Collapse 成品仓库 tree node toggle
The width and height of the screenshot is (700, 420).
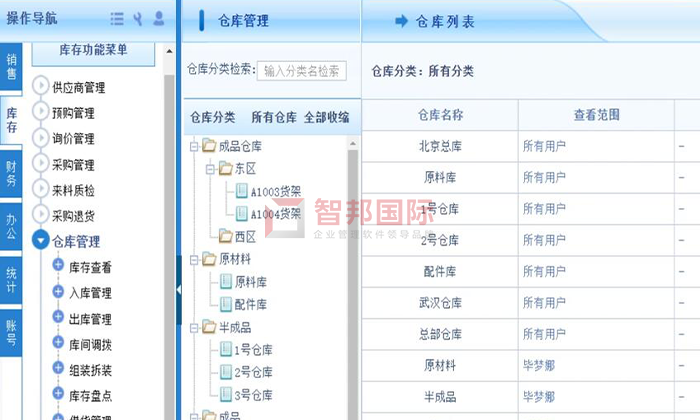[x=194, y=146]
